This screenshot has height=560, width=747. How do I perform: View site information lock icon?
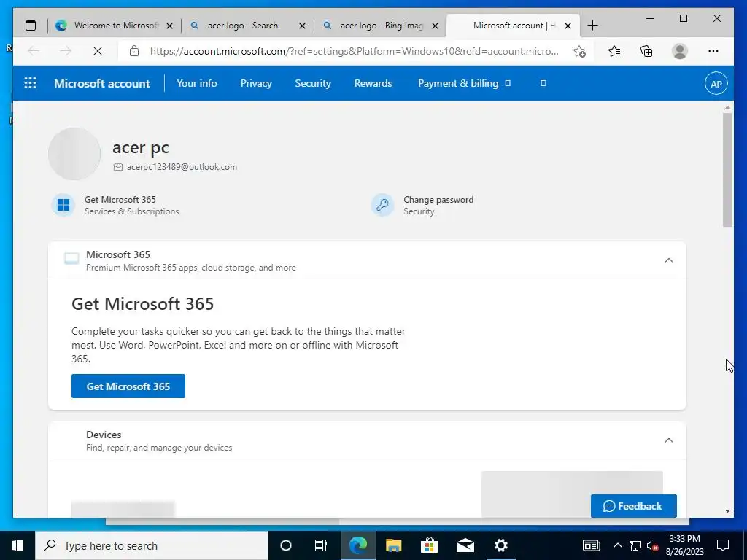click(x=134, y=51)
